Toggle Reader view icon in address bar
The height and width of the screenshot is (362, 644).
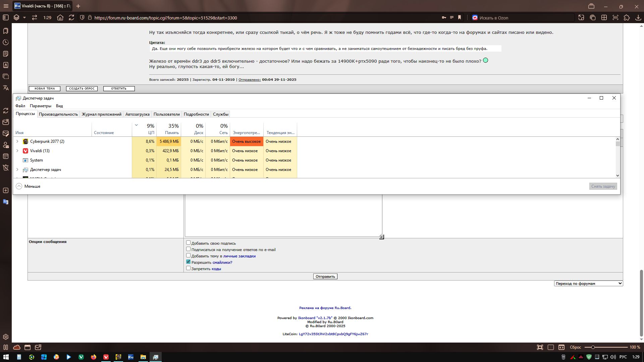pos(451,18)
